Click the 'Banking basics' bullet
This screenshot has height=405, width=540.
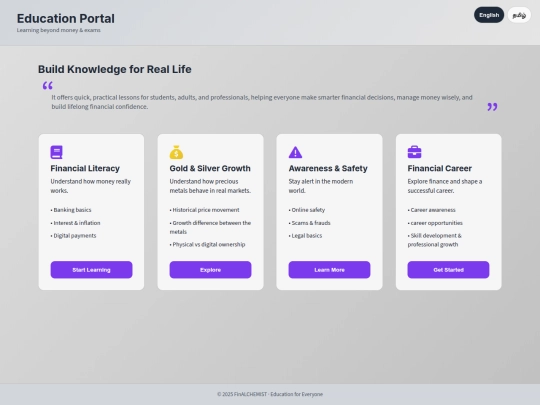[x=71, y=210]
